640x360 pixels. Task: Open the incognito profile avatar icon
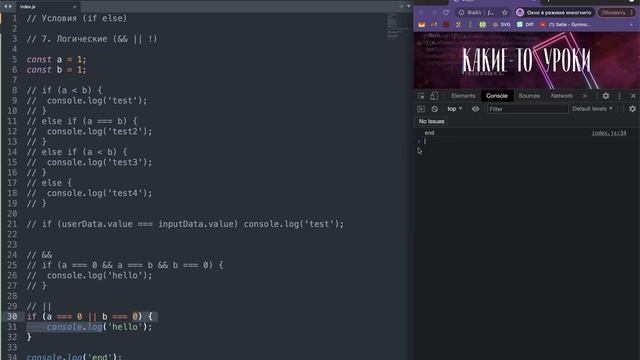(520, 13)
